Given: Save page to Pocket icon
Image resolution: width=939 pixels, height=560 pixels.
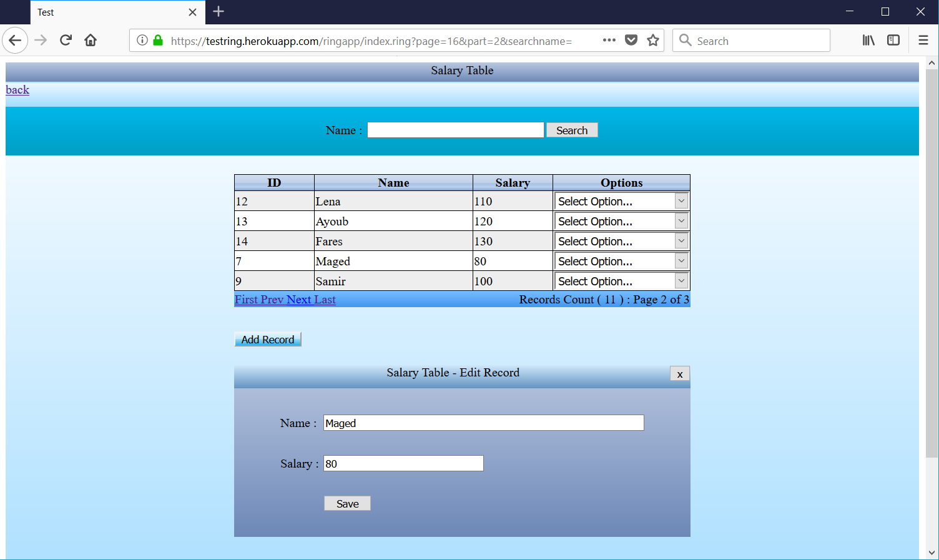Looking at the screenshot, I should [x=631, y=40].
